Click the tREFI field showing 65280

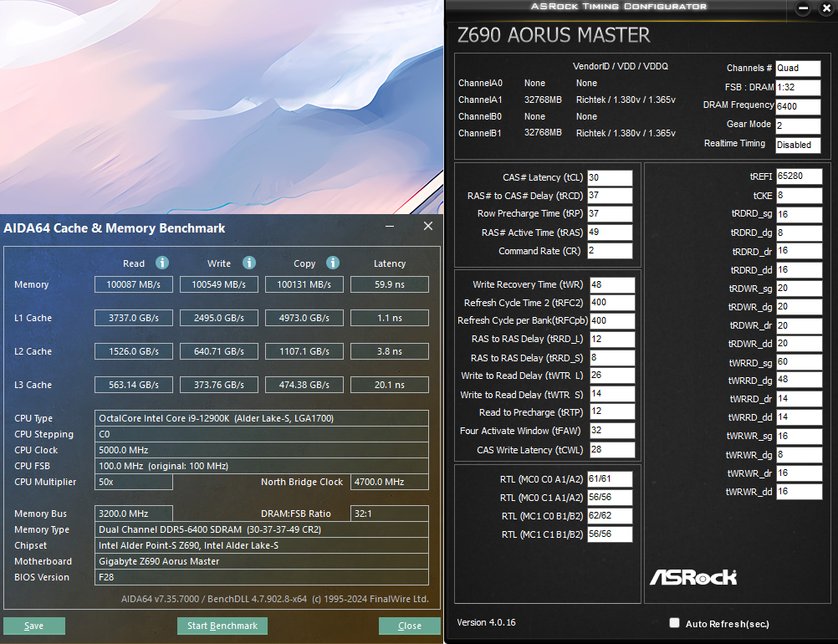(799, 176)
